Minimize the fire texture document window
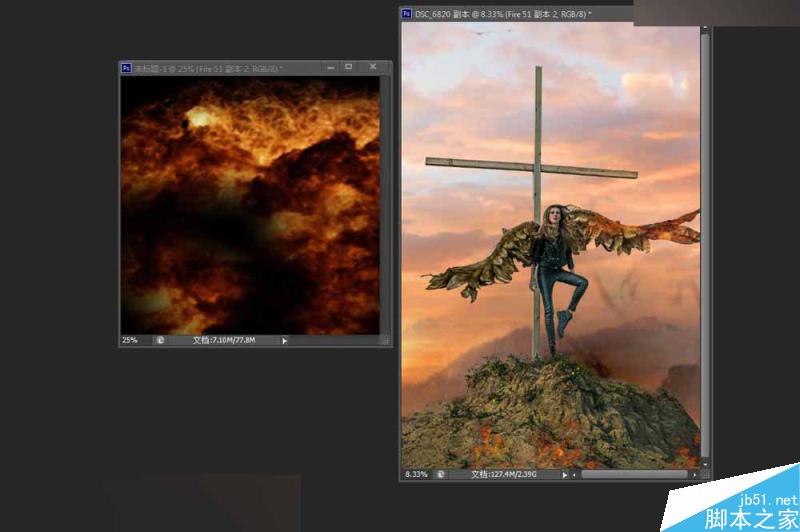800x532 pixels. pyautogui.click(x=331, y=67)
